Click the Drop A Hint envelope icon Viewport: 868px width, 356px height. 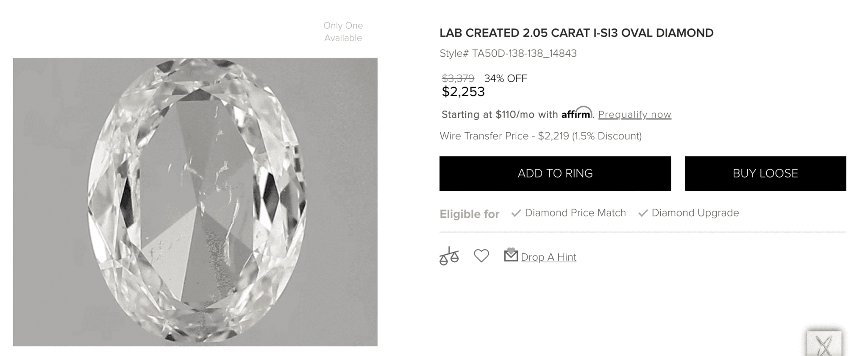[511, 255]
